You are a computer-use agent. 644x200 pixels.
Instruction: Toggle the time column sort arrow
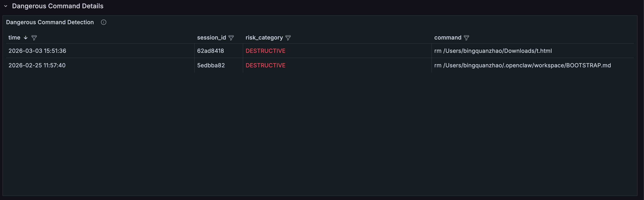pos(25,38)
